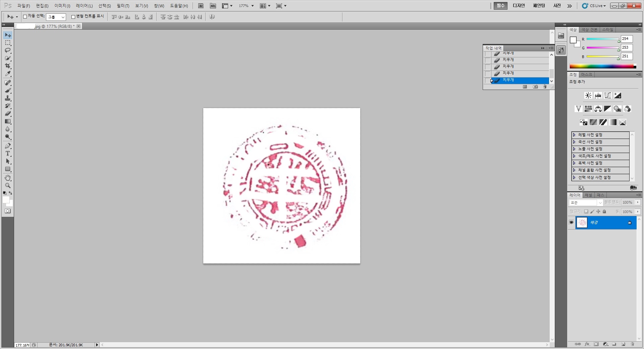Select the Horizontal Type tool
Screen dimensions: 644x349
8,153
